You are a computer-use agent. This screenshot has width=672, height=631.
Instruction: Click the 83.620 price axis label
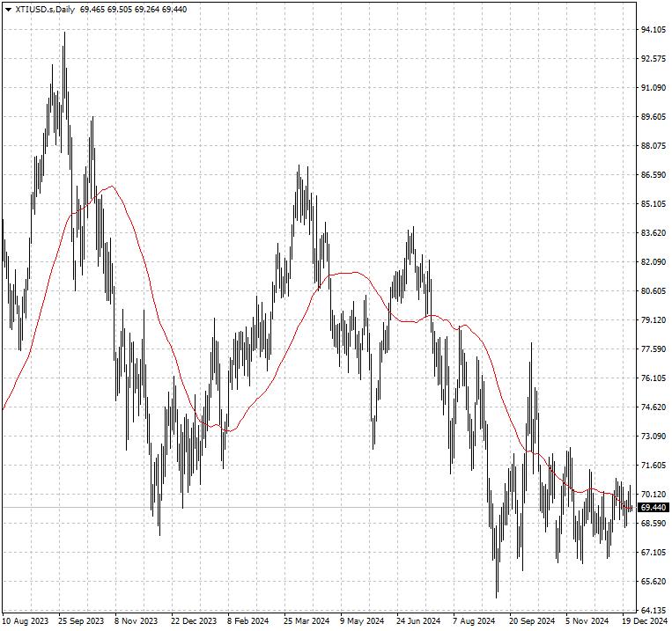(654, 233)
